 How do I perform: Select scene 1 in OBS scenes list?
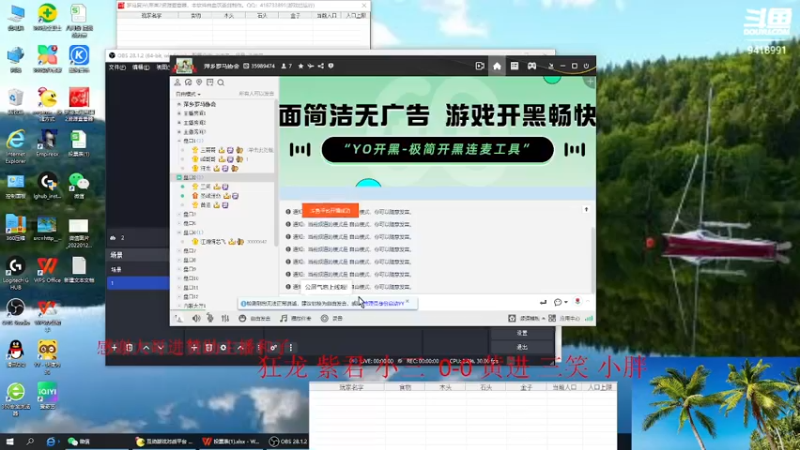click(138, 283)
